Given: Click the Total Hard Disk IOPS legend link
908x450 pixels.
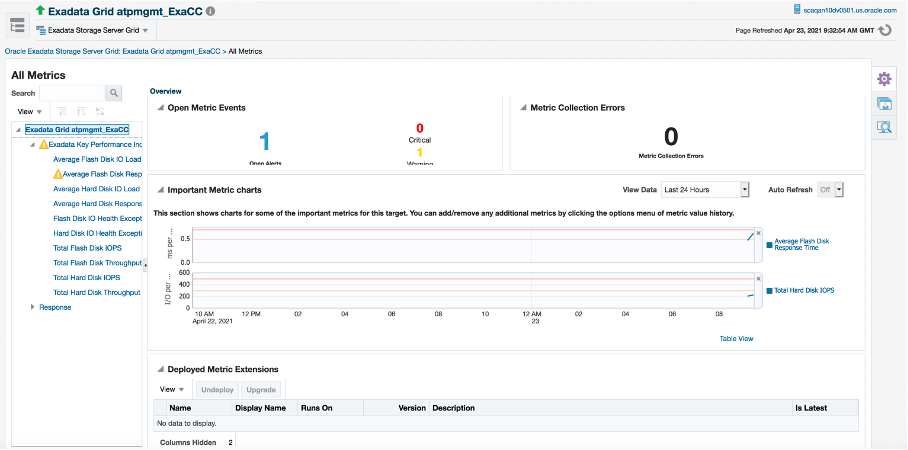Looking at the screenshot, I should [x=804, y=290].
